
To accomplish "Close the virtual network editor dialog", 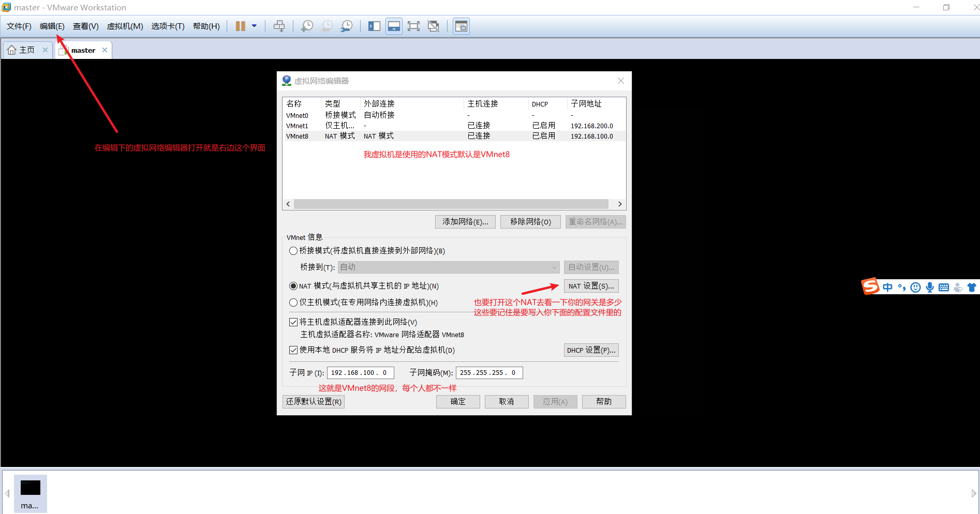I will tap(621, 81).
